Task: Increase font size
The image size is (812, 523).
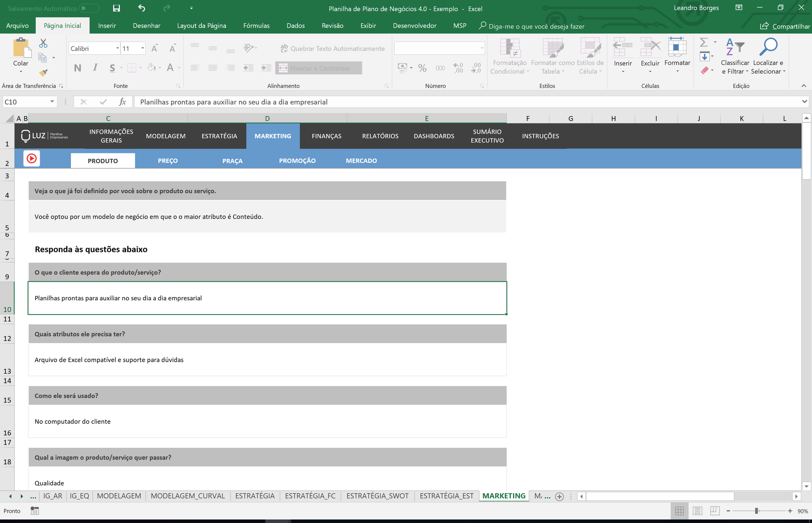Action: coord(155,48)
